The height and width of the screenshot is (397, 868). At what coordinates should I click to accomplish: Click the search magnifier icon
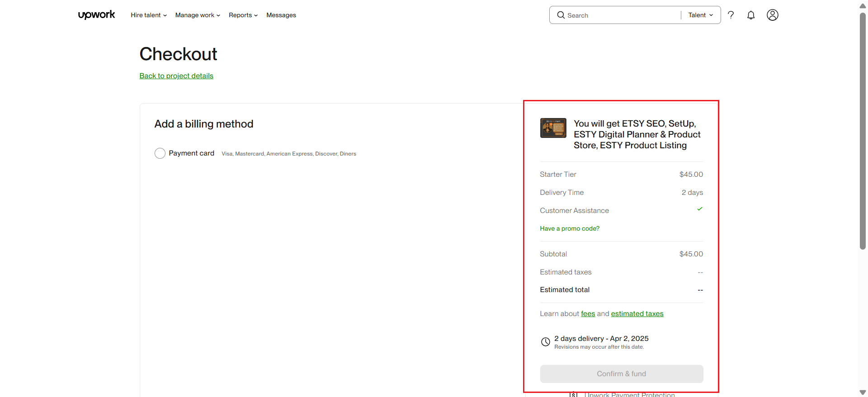(x=561, y=15)
